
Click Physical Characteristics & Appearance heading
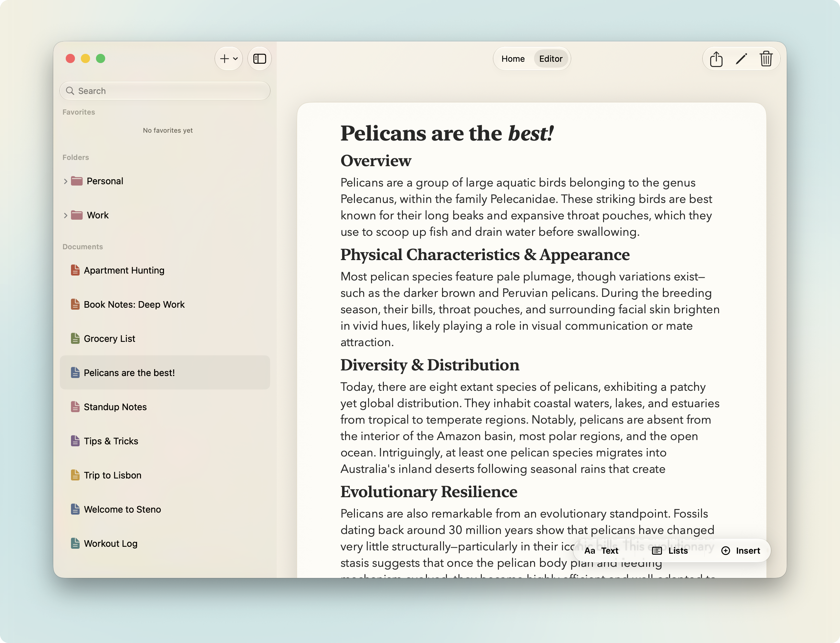(485, 255)
